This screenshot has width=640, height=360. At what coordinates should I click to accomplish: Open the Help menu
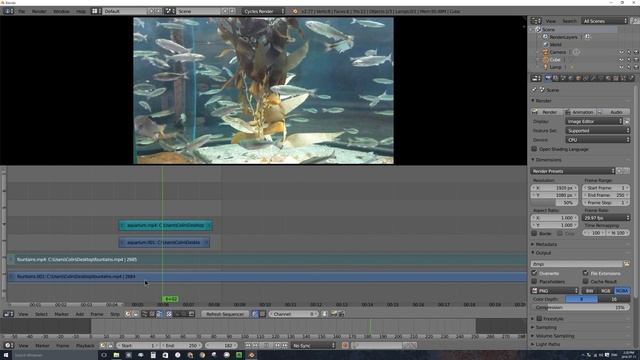(x=81, y=11)
